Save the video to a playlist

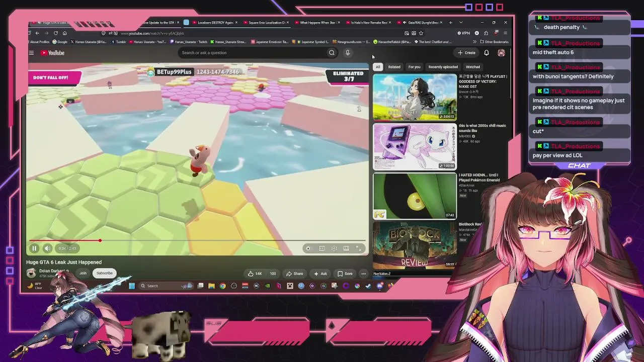(x=345, y=274)
